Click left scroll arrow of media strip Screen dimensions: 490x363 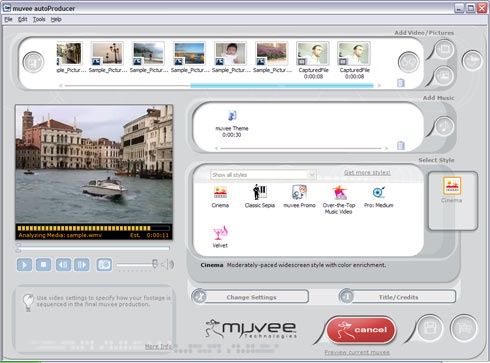tap(60, 86)
